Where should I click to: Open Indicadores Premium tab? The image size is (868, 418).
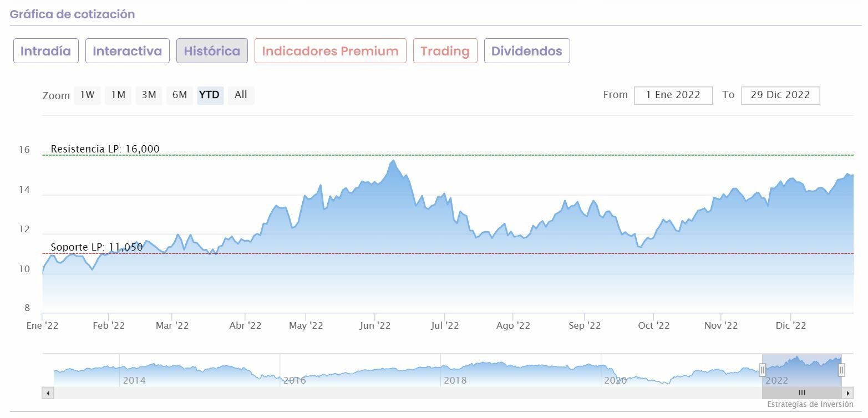[x=330, y=51]
